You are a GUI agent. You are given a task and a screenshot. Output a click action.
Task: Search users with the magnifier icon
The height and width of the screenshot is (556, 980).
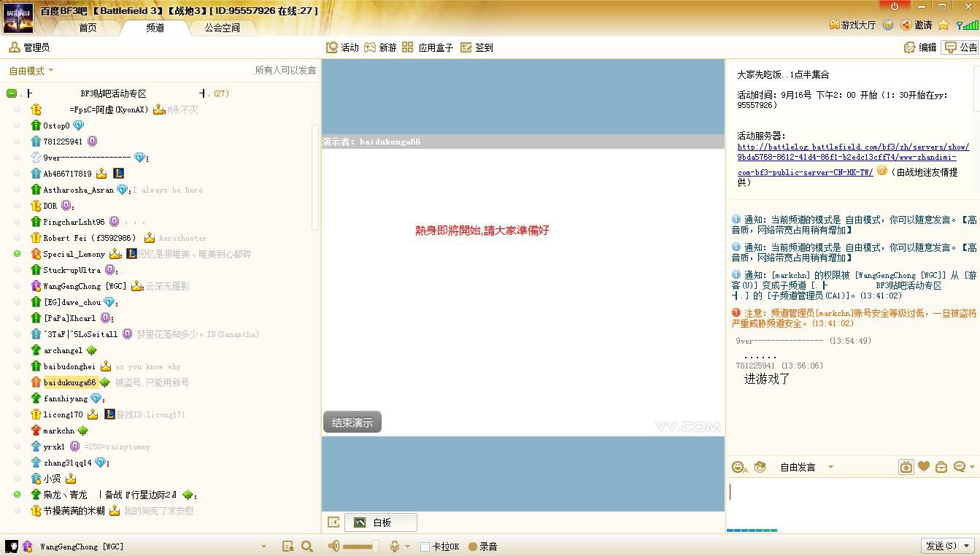tap(307, 547)
